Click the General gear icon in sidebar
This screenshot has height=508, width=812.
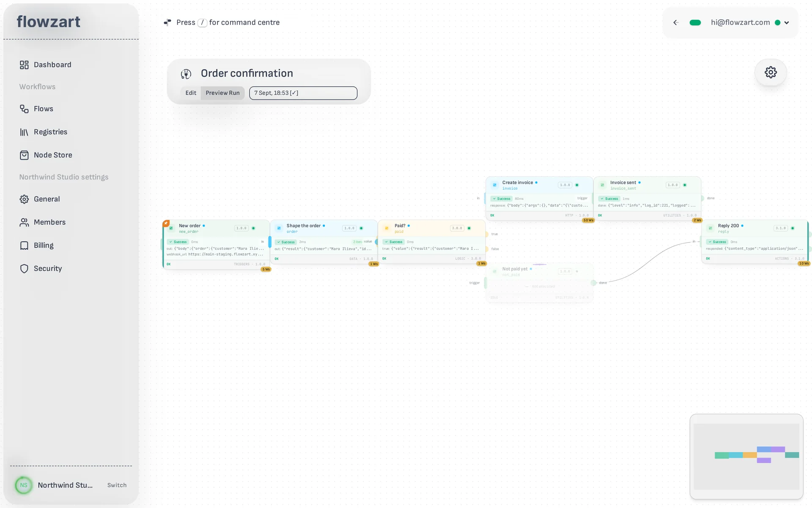(24, 199)
